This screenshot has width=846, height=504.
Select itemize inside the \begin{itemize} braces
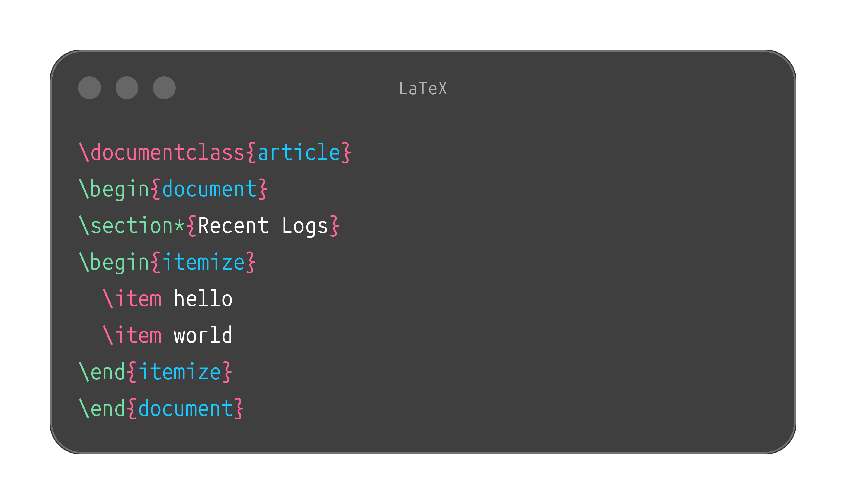[x=203, y=263]
